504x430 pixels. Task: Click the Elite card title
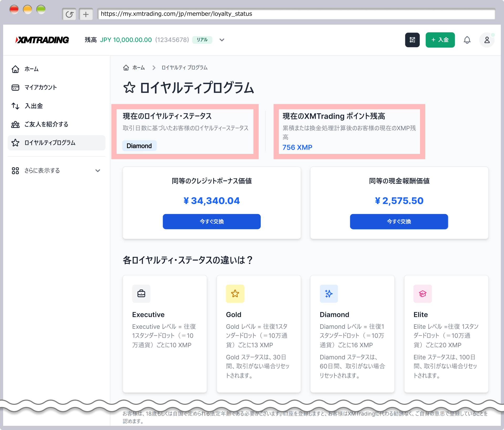(x=421, y=315)
